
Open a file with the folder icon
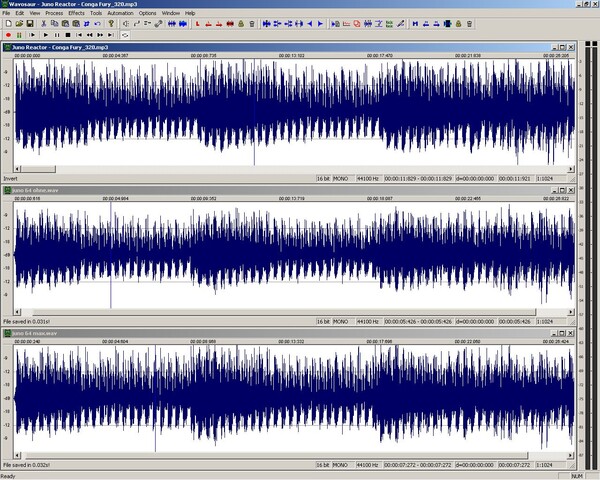[x=19, y=24]
